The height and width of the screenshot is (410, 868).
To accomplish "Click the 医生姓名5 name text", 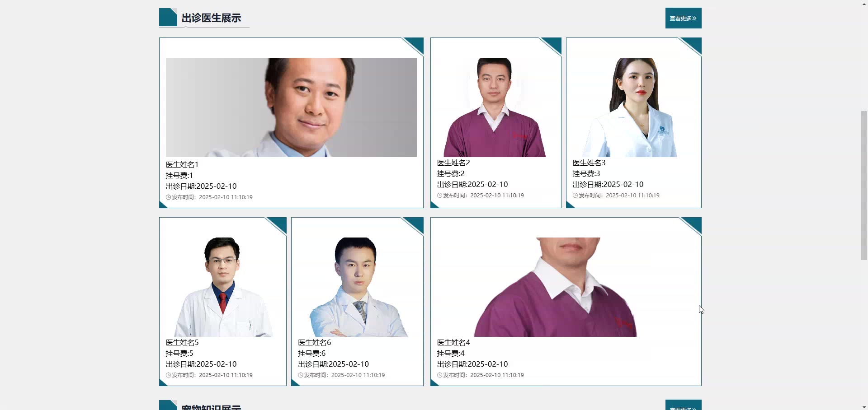I will [182, 343].
